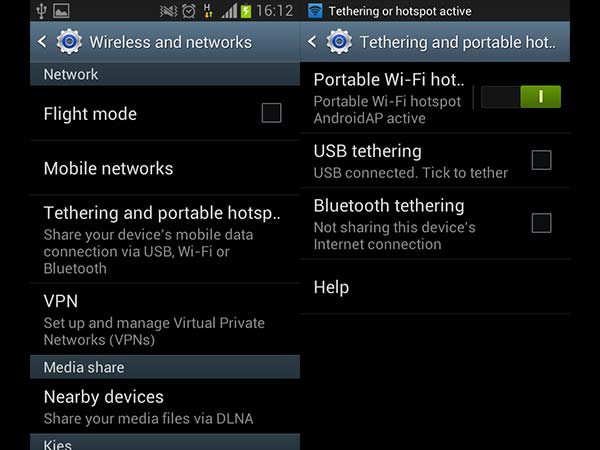600x450 pixels.
Task: Open VPN settings
Action: coord(165,319)
